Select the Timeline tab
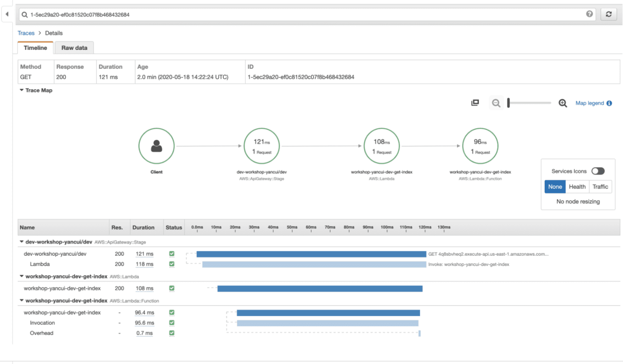 tap(35, 47)
